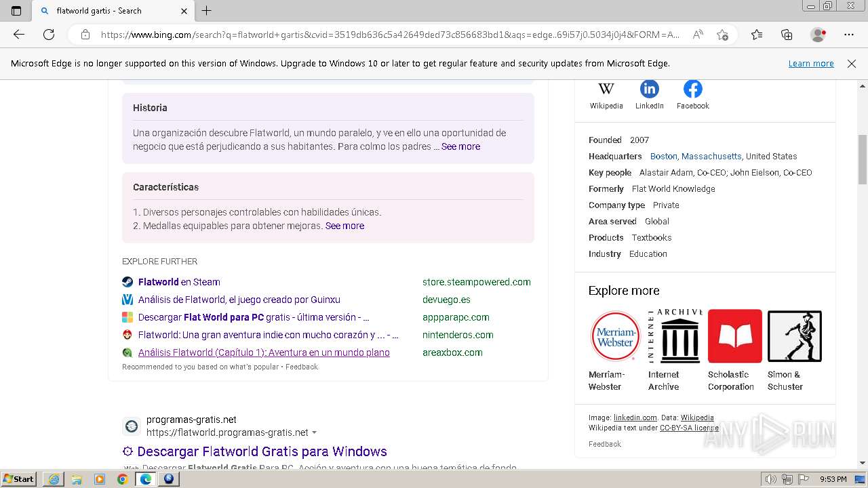Open the browser profile avatar
The image size is (868, 488).
818,35
